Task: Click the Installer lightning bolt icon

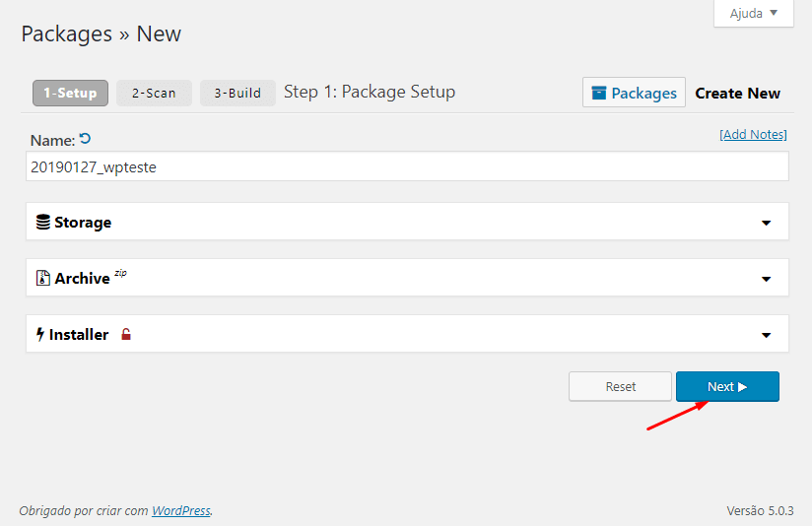Action: coord(40,335)
